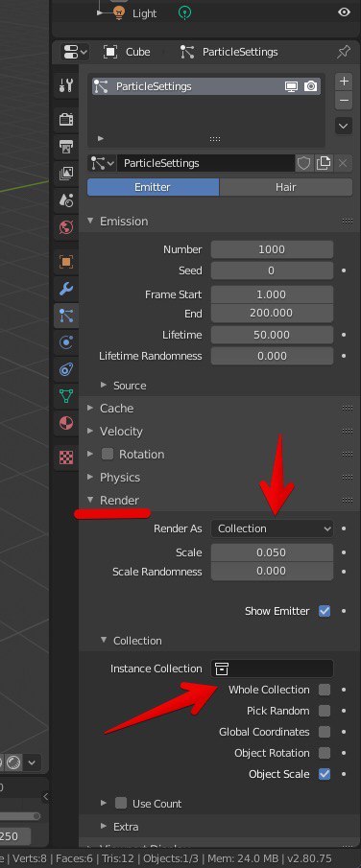Toggle ParticleSettings viewport display monitor icon
Viewport: 361px width, 868px height.
coord(291,86)
